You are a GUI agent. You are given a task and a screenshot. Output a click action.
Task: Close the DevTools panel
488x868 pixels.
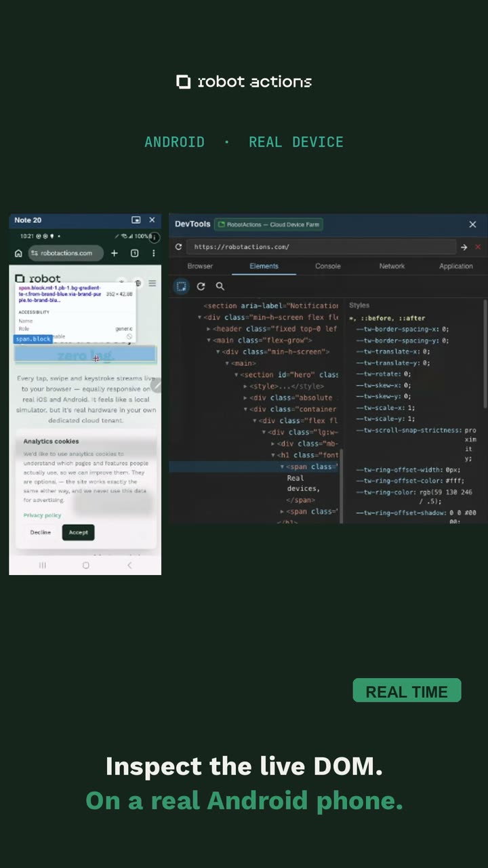472,224
